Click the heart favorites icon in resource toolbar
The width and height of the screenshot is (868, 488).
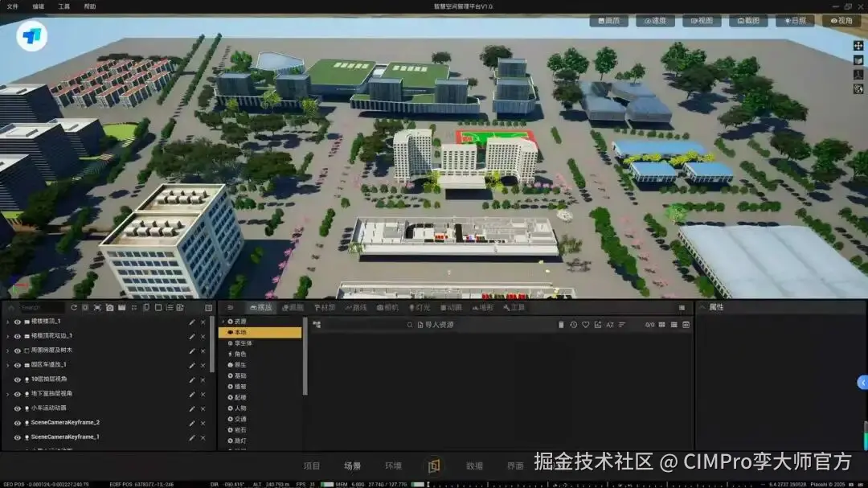click(586, 325)
